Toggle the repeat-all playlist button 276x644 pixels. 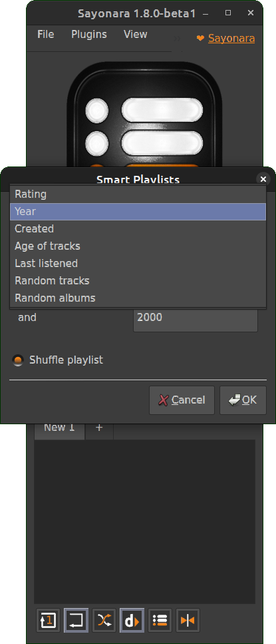click(x=76, y=620)
